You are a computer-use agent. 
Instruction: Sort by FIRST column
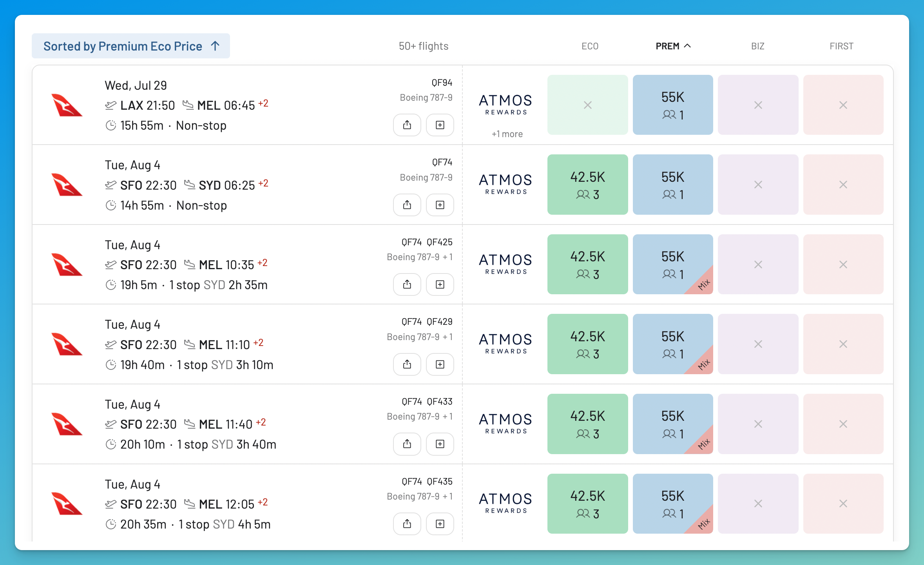tap(841, 46)
